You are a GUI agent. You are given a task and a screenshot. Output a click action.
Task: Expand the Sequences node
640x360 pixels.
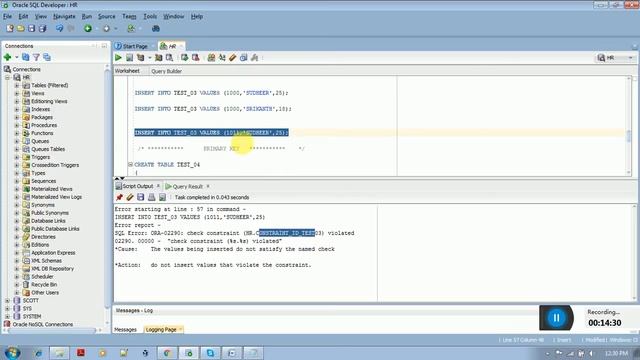(17, 181)
